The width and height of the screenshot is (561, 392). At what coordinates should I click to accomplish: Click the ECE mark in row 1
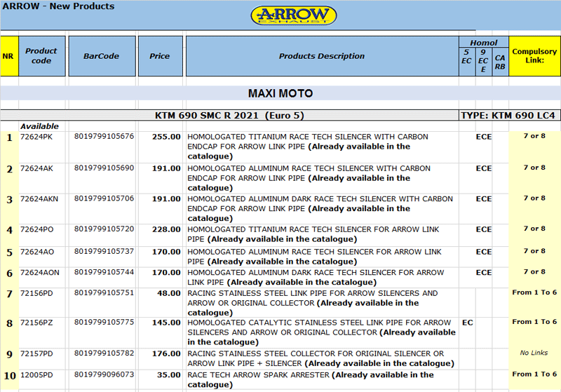484,137
